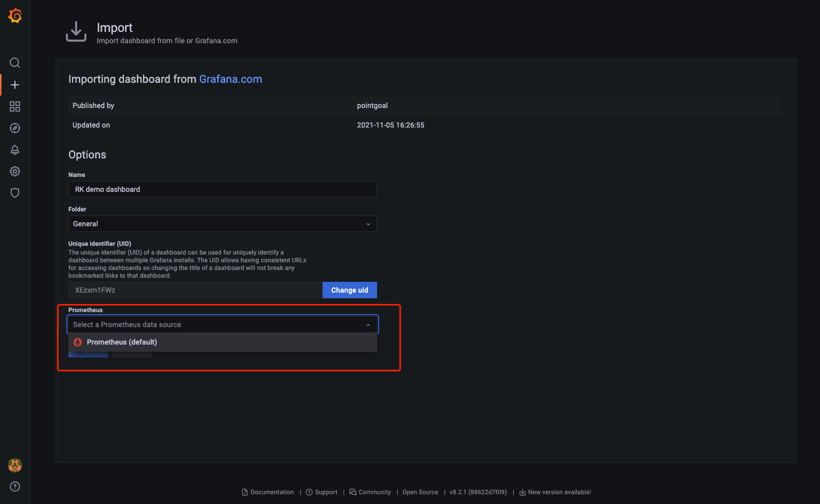
Task: Click the UID XEzxm1FWz field
Action: 195,290
